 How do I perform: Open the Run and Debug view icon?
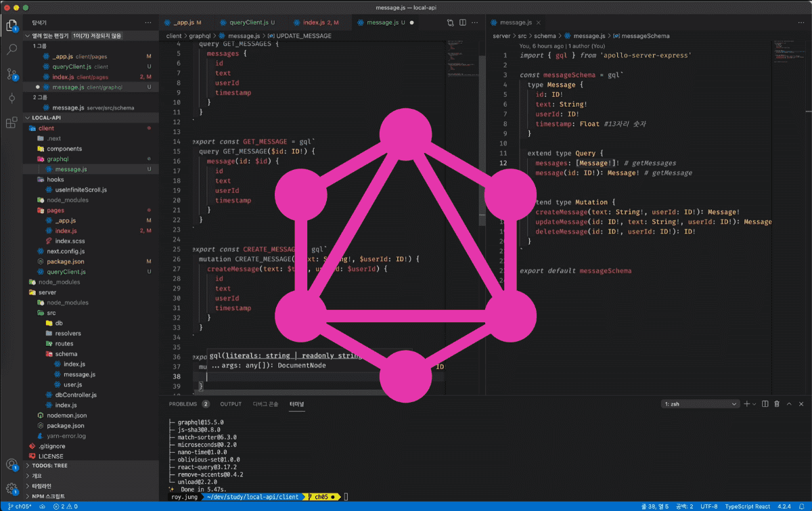tap(12, 98)
